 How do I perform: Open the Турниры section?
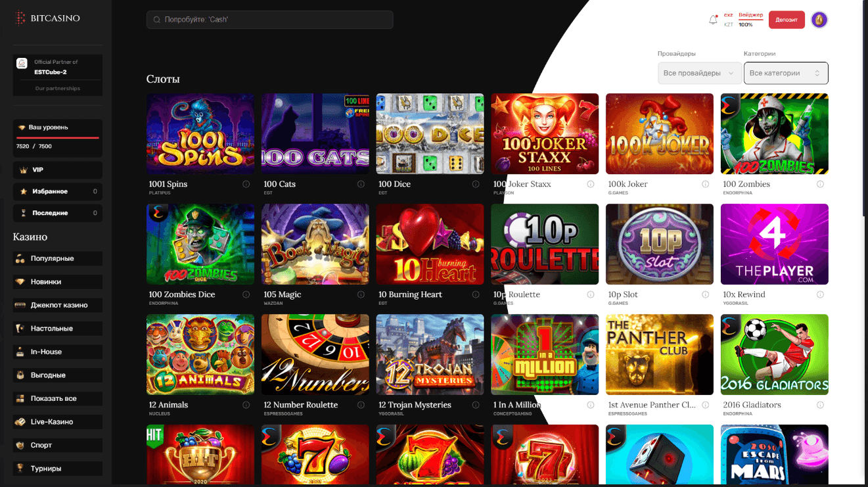click(58, 469)
